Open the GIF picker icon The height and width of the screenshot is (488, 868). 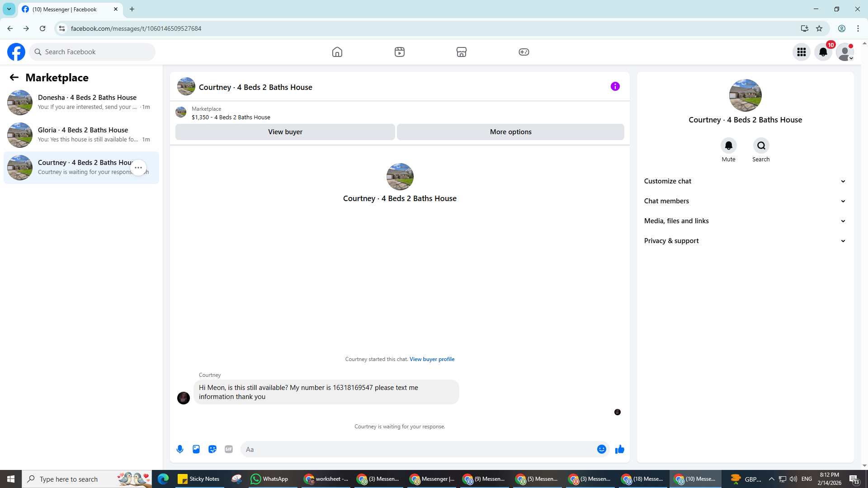[229, 449]
